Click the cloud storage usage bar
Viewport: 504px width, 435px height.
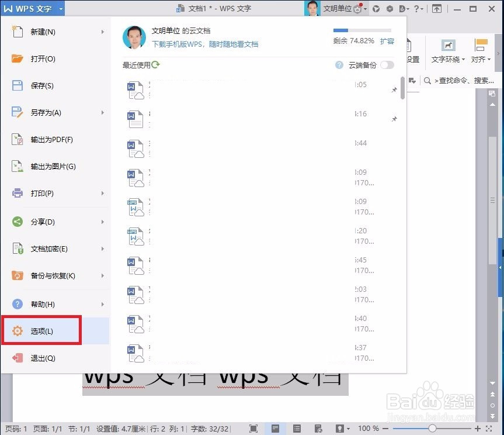click(362, 30)
